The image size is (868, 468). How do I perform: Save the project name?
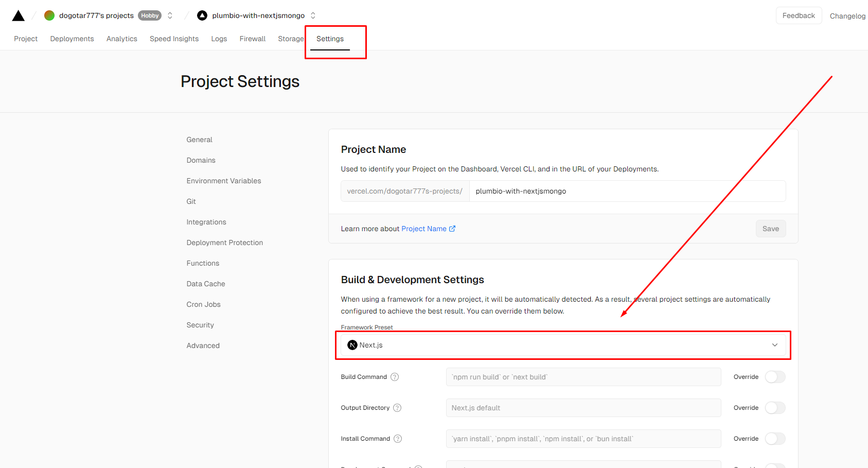(x=770, y=229)
